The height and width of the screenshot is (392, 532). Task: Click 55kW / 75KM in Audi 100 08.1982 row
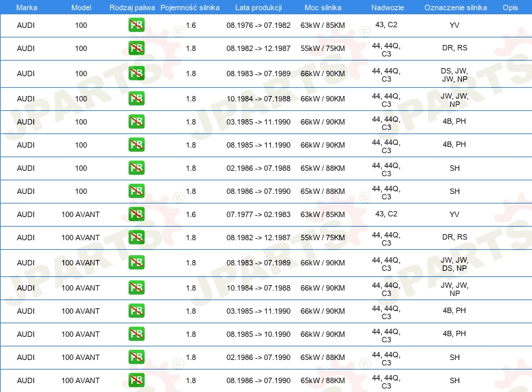point(322,48)
